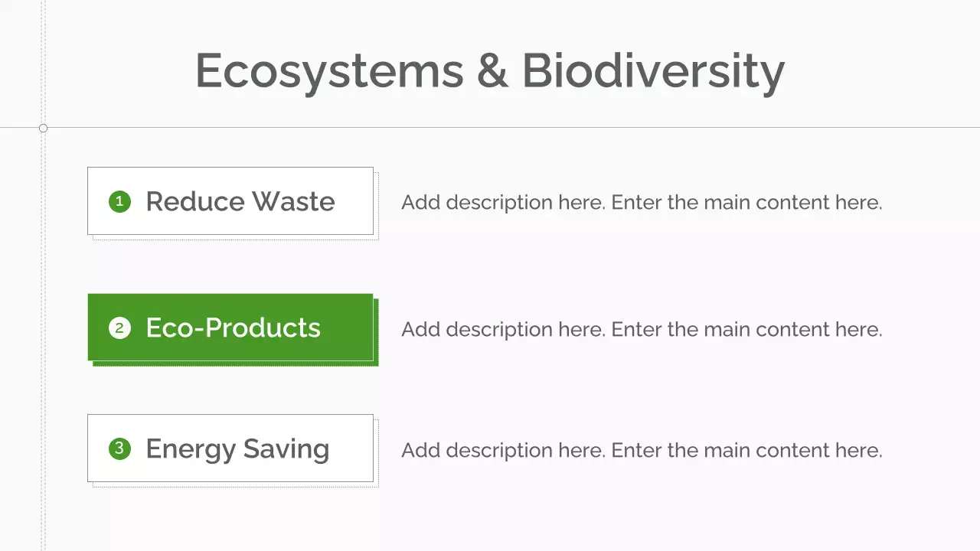Click the description text beside Reduce Waste
This screenshot has width=980, height=551.
[642, 203]
